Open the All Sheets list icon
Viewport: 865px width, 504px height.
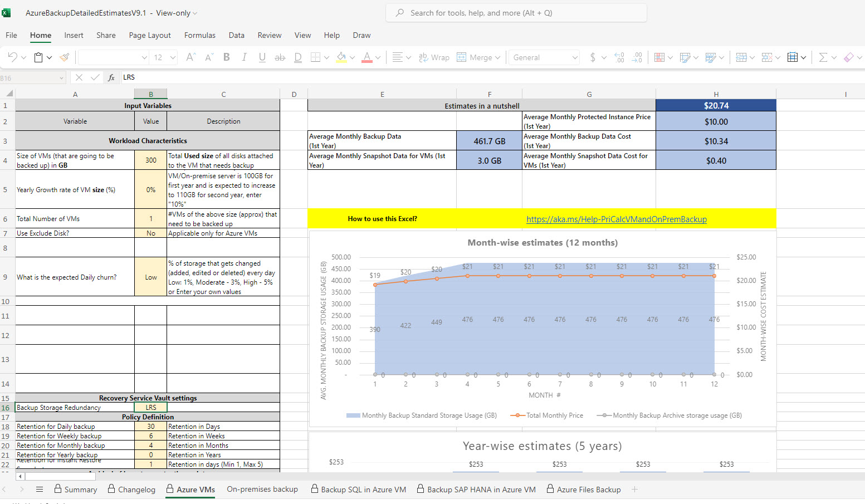[40, 490]
